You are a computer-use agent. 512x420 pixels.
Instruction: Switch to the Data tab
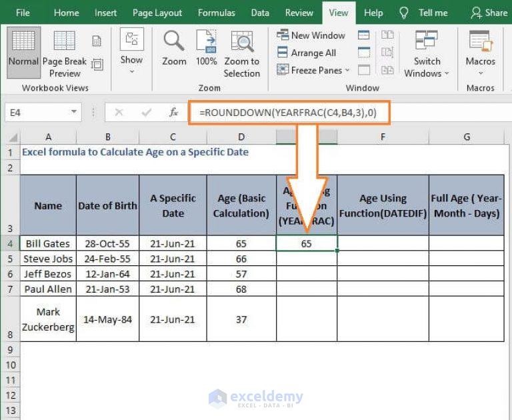point(260,13)
